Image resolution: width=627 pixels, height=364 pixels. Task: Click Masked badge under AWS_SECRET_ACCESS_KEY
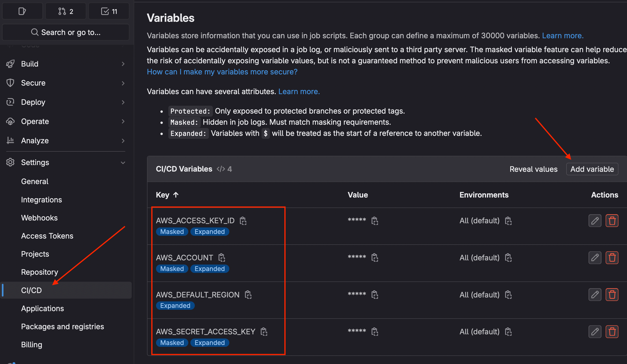pos(172,343)
